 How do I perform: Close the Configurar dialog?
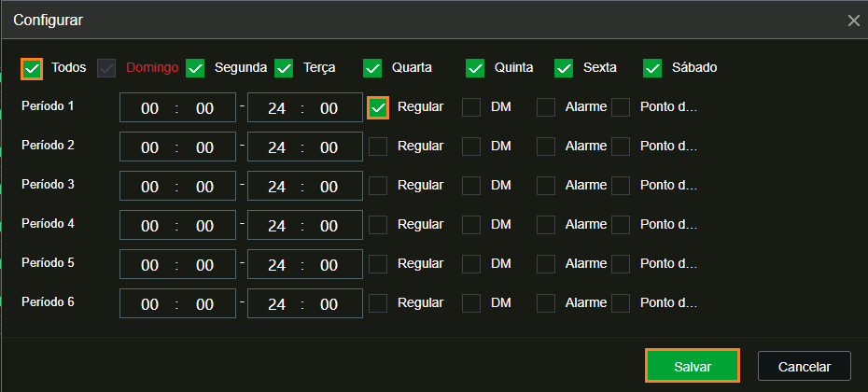[853, 21]
